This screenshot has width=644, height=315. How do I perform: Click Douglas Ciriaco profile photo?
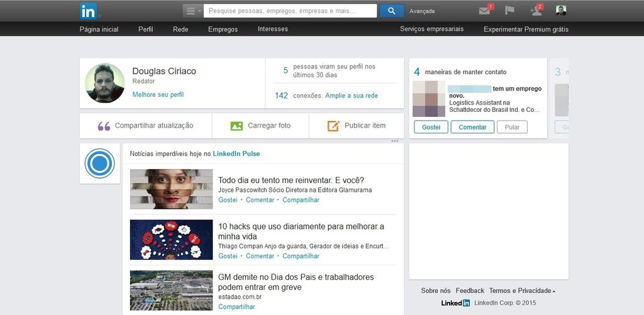coord(105,83)
